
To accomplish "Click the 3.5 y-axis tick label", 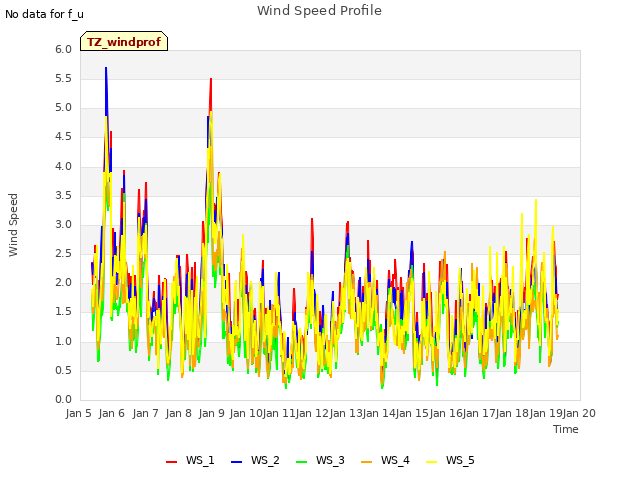I will pyautogui.click(x=63, y=196).
